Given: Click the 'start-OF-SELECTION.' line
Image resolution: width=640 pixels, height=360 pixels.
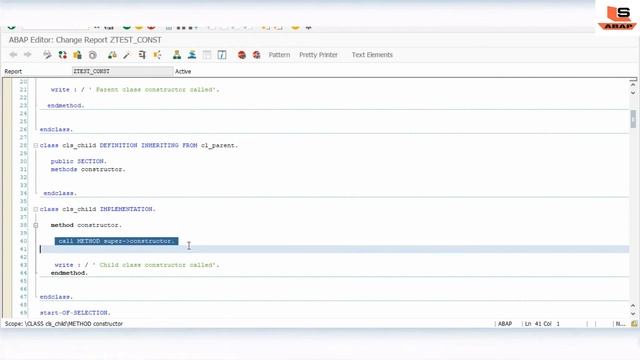Looking at the screenshot, I should tap(75, 313).
